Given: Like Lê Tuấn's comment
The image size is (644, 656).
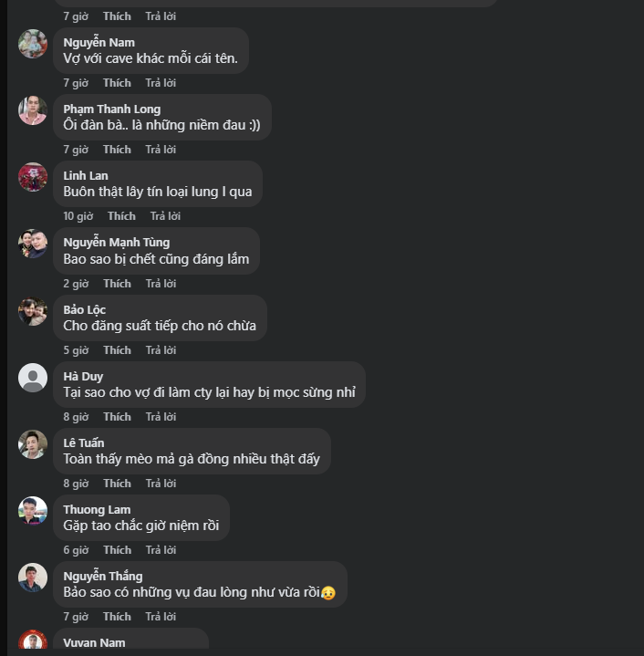Looking at the screenshot, I should click(117, 484).
